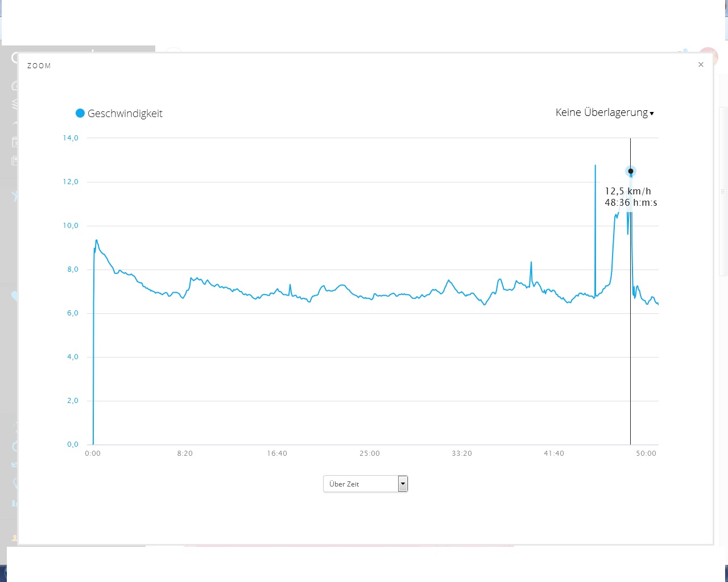Click the tall speed spike before 12,5 marker

pyautogui.click(x=595, y=227)
